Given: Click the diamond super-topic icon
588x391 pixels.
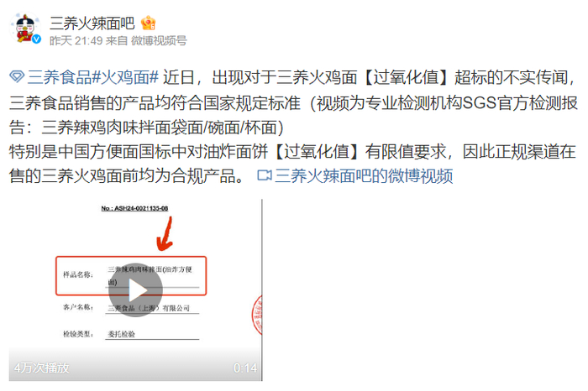Looking at the screenshot, I should [x=17, y=77].
